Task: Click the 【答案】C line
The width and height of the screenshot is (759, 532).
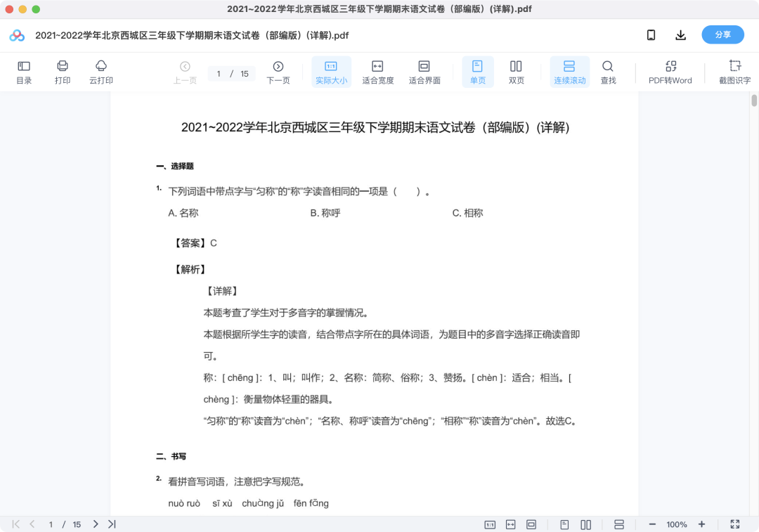Action: pyautogui.click(x=195, y=243)
